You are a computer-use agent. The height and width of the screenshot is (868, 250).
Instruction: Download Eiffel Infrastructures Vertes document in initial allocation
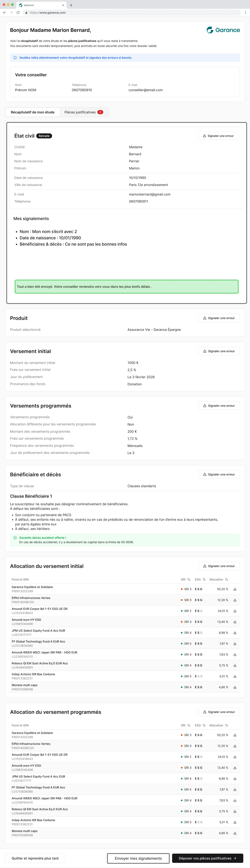click(x=235, y=600)
